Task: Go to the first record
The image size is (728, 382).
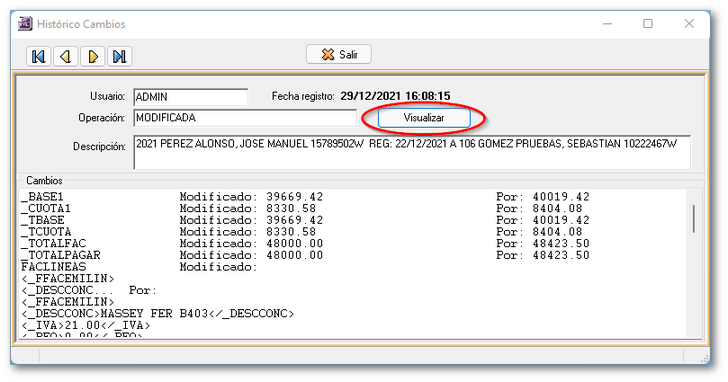Action: point(39,57)
